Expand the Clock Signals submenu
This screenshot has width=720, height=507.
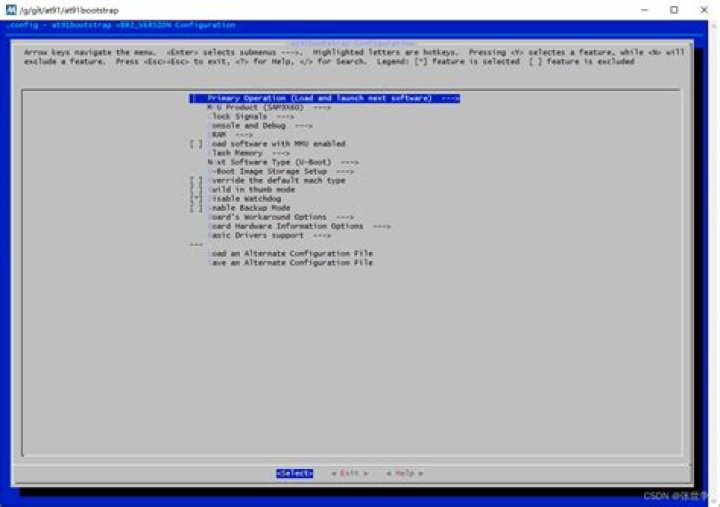click(251, 117)
